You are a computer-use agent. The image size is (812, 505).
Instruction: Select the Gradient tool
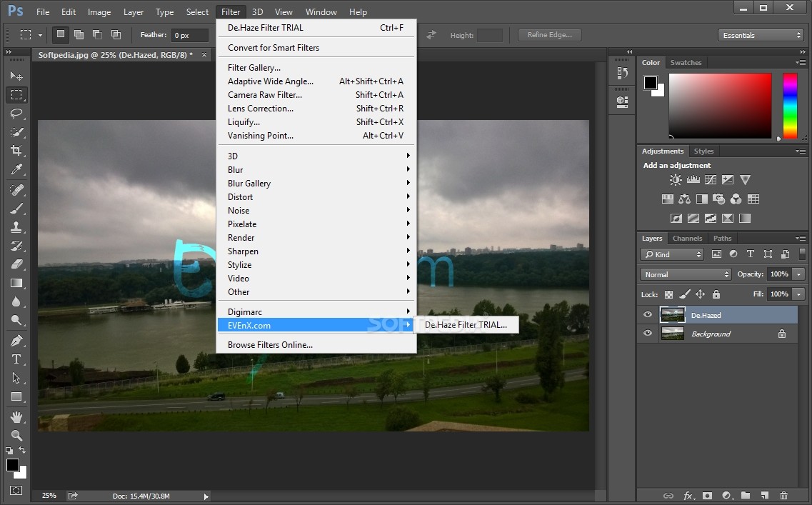coord(16,284)
